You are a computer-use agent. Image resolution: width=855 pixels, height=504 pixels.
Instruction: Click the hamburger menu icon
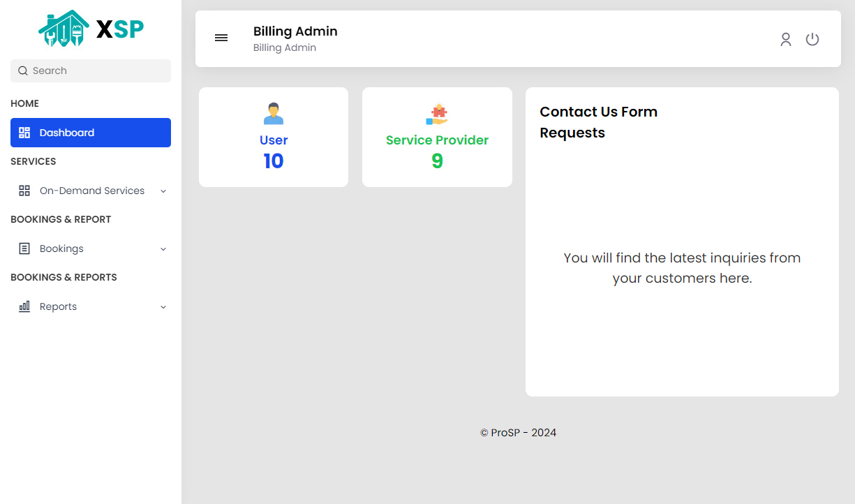pyautogui.click(x=221, y=38)
